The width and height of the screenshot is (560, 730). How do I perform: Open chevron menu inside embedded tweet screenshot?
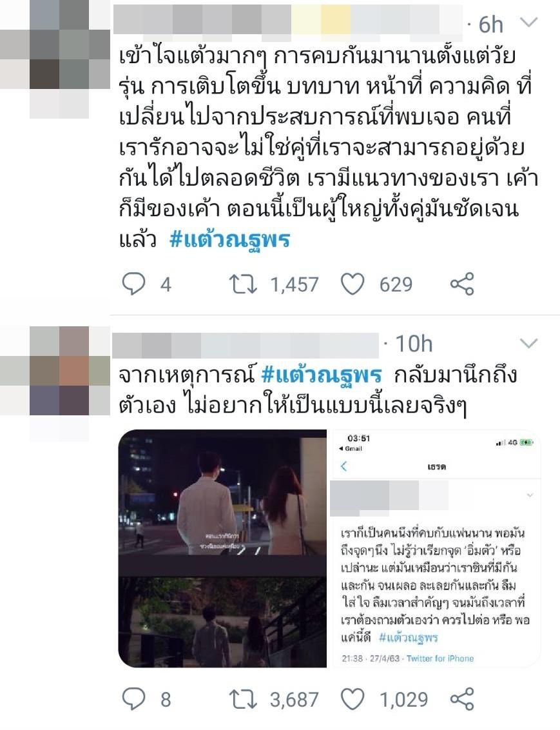[x=530, y=495]
